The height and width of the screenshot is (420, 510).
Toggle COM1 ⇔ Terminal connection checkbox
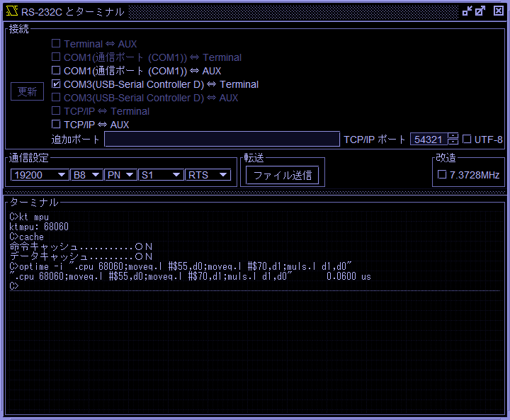coord(56,57)
